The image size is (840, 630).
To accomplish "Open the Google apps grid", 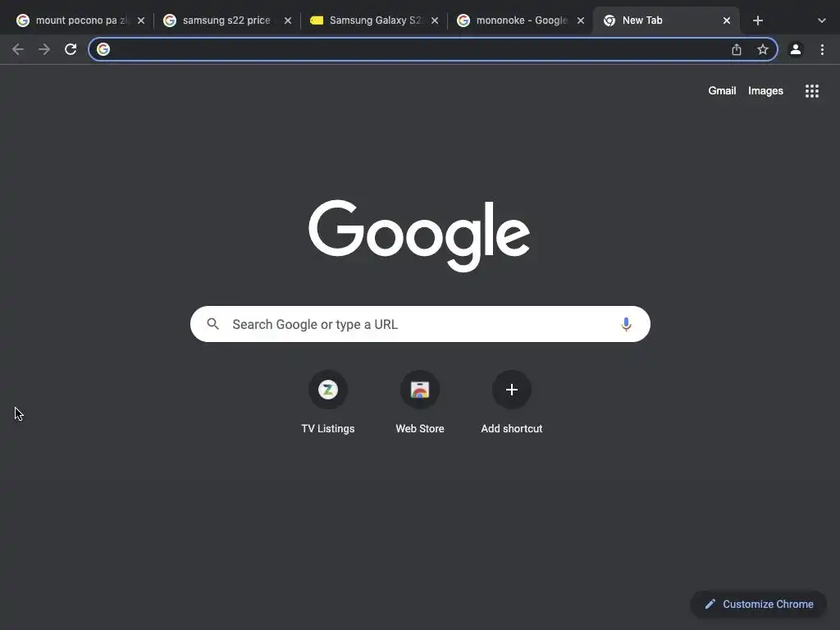I will 812,91.
